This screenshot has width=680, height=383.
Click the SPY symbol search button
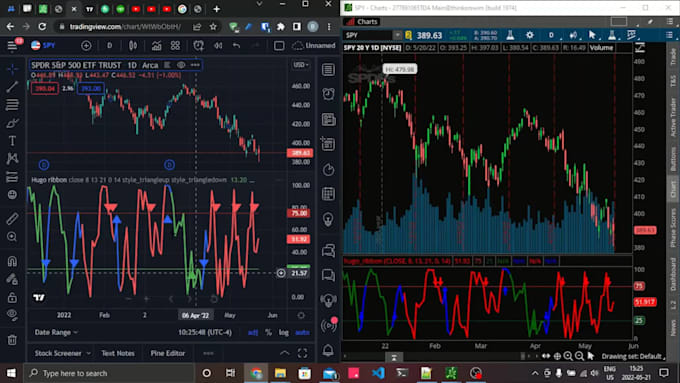[43, 46]
